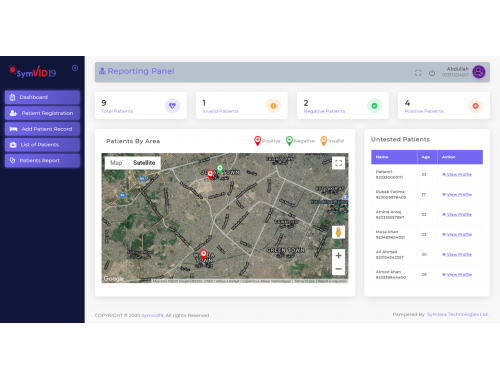
Task: Zoom out on the map
Action: tap(338, 269)
